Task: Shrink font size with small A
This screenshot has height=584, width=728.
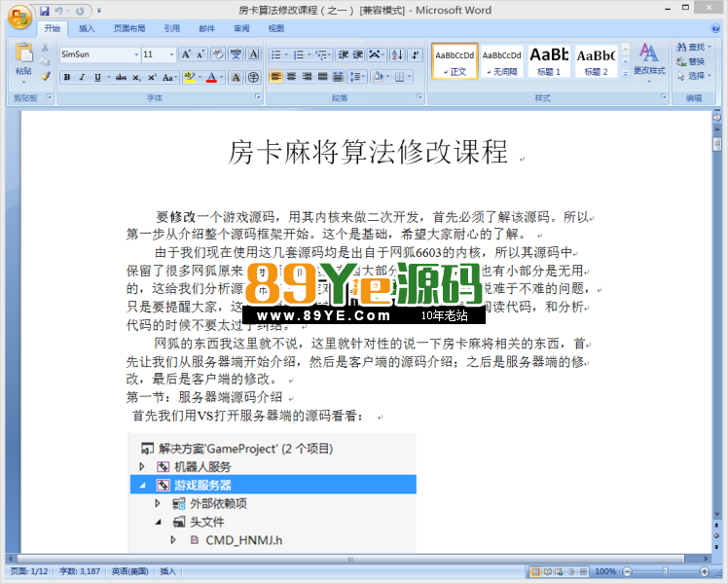Action: point(200,55)
